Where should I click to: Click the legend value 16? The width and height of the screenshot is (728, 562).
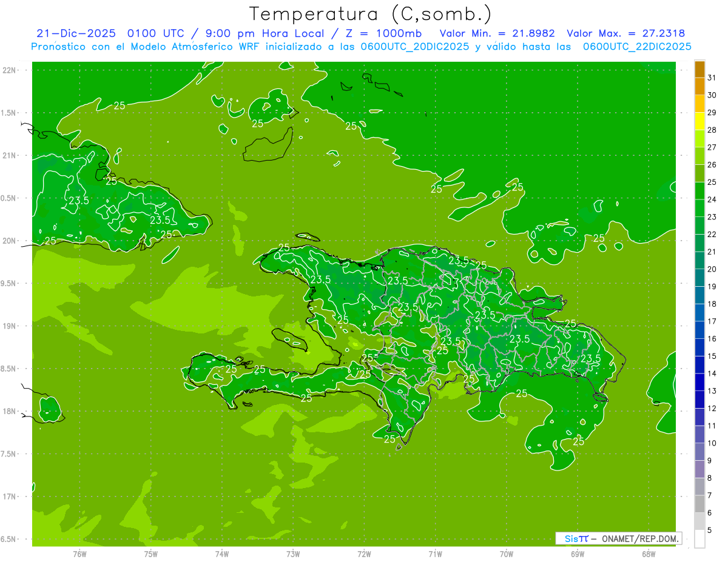click(712, 338)
